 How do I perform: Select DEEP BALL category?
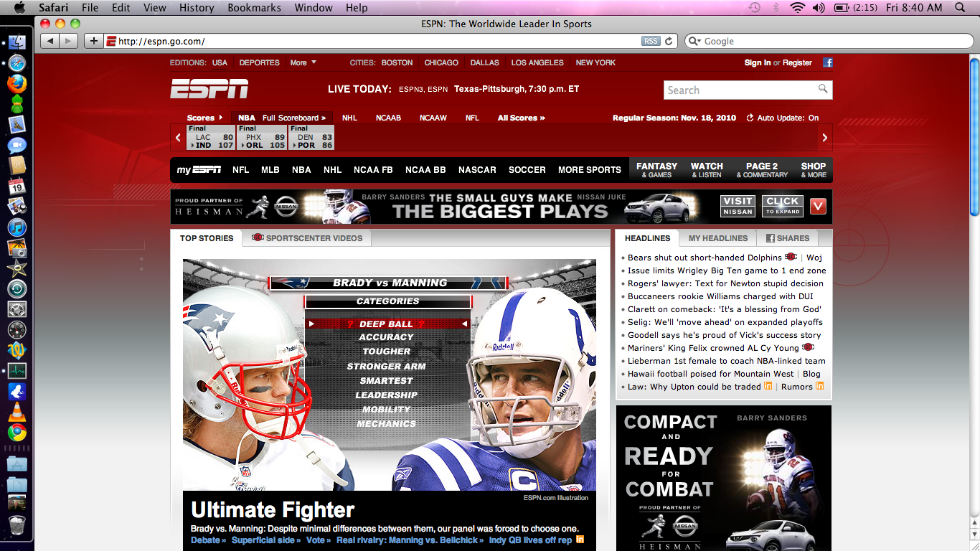tap(387, 324)
